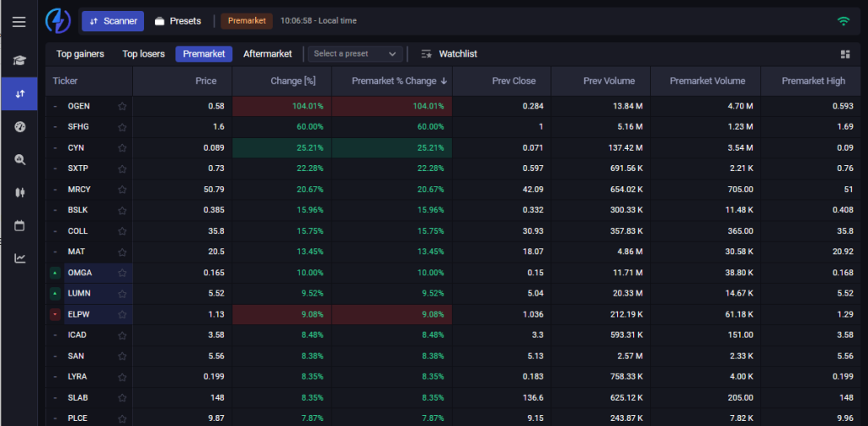This screenshot has width=868, height=426.
Task: Sort by the Prev Volume column header
Action: 601,80
